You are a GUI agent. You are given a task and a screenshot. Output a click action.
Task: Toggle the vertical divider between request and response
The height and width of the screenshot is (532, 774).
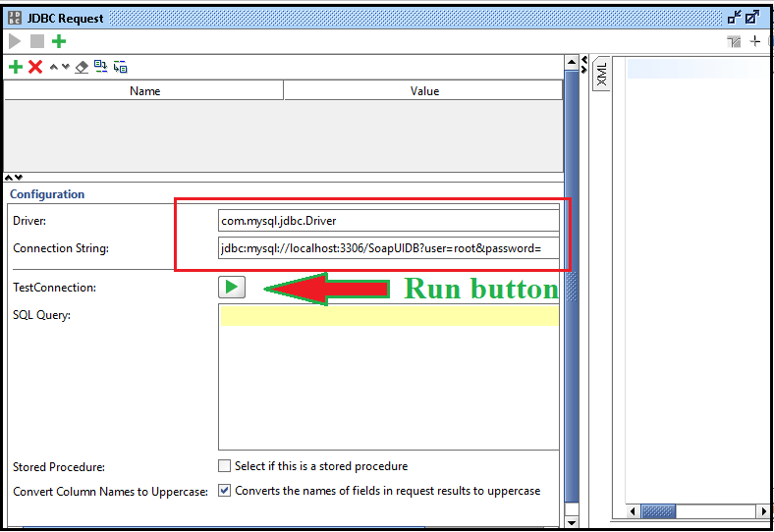point(584,65)
